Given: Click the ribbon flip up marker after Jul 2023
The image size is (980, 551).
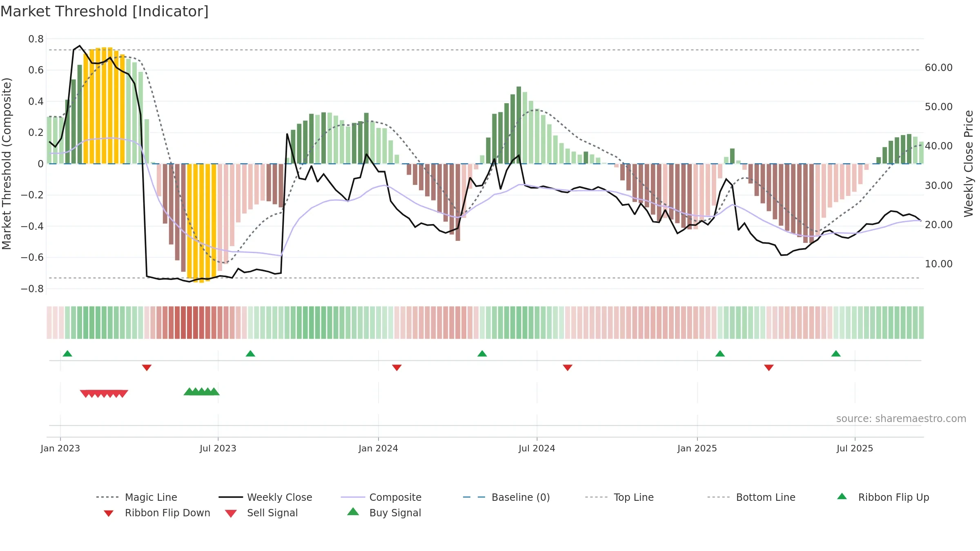Looking at the screenshot, I should (250, 353).
